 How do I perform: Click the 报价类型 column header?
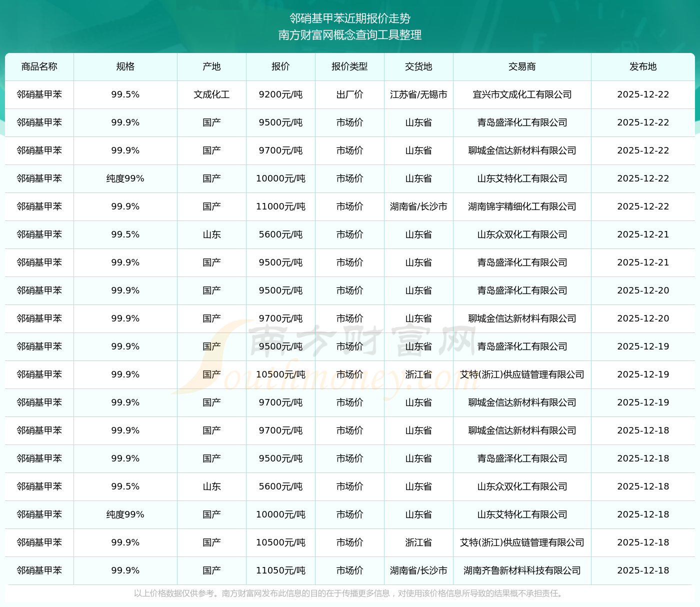[349, 66]
